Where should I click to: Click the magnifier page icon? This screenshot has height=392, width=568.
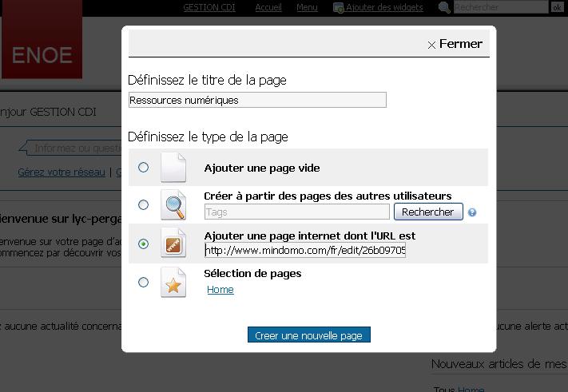(x=173, y=205)
